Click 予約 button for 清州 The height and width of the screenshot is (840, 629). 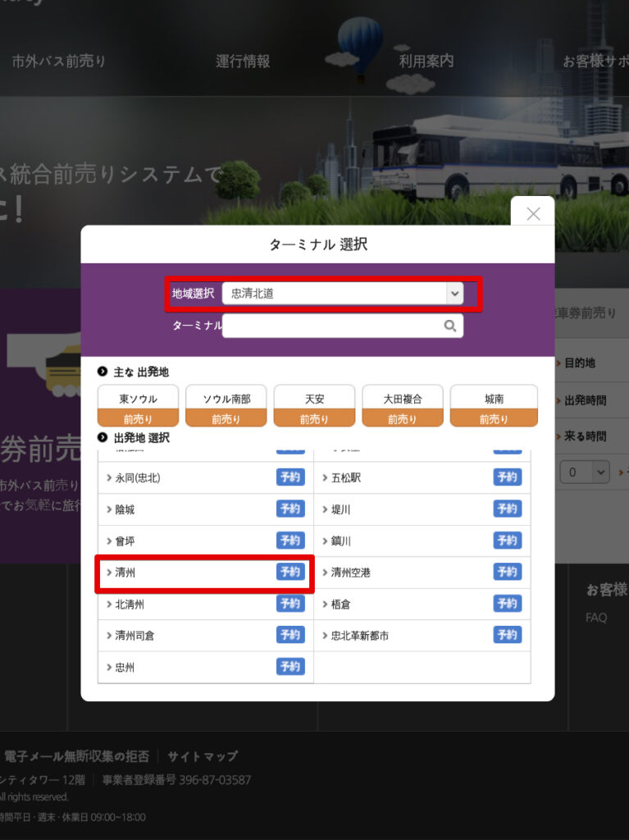coord(290,572)
